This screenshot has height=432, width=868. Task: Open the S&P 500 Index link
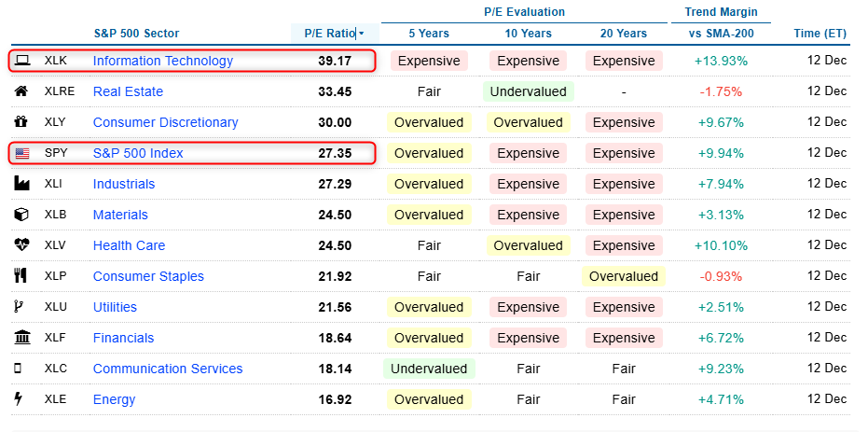[138, 153]
